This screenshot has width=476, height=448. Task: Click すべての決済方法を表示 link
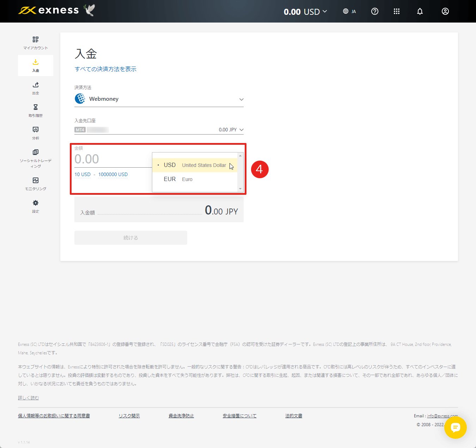(105, 69)
